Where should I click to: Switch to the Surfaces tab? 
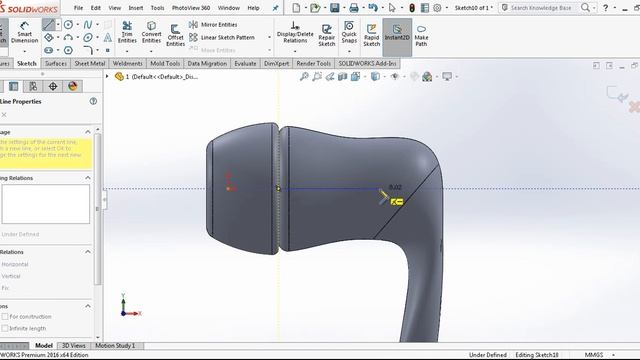[x=56, y=64]
